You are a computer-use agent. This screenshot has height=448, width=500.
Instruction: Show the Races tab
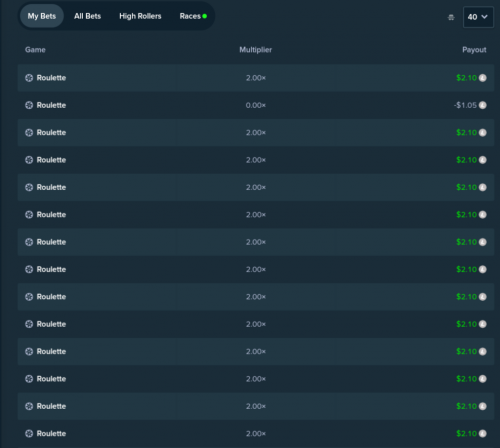click(193, 16)
